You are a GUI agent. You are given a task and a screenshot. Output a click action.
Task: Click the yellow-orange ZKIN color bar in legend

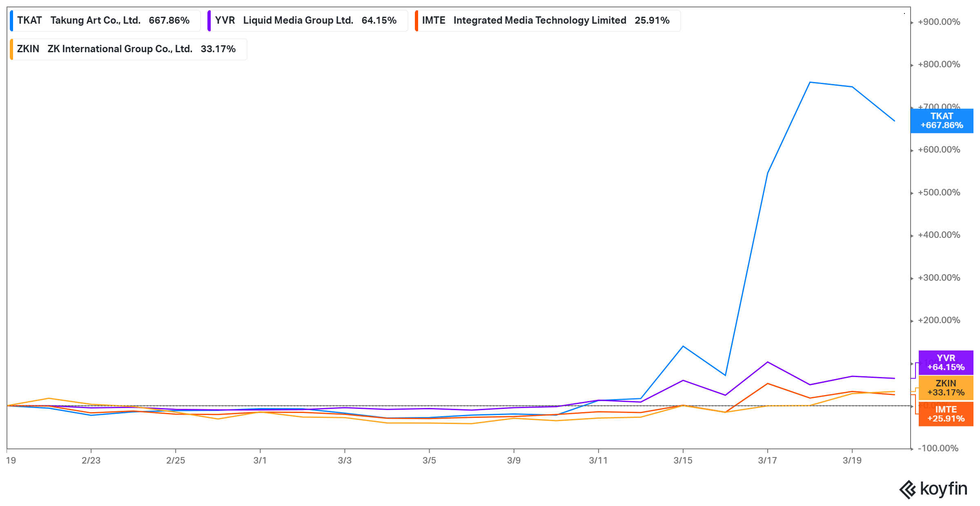11,49
